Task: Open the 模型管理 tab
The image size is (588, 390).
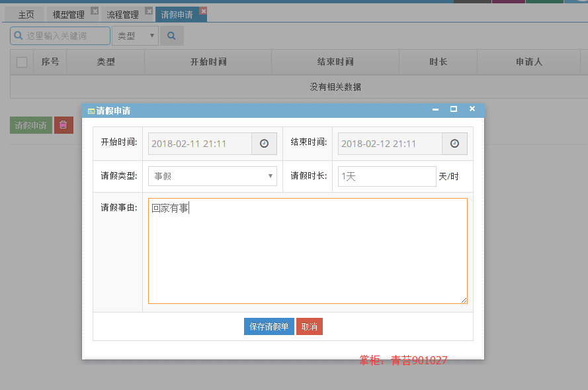Action: [68, 15]
